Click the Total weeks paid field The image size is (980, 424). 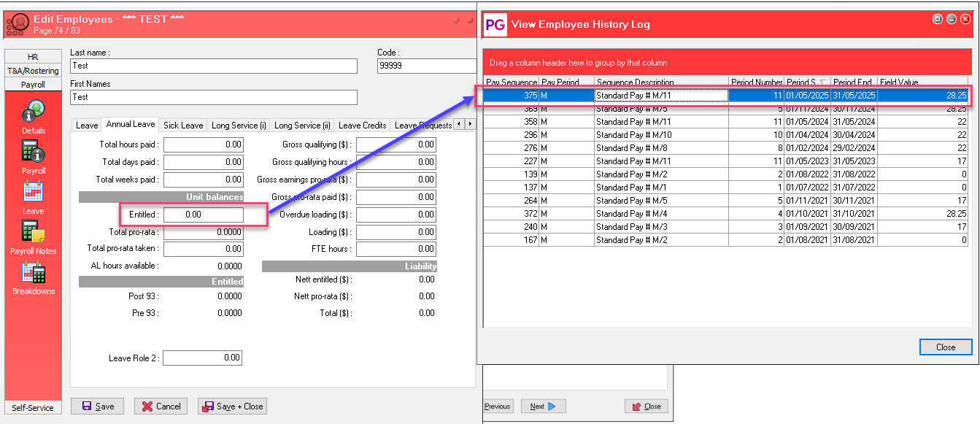coord(204,180)
